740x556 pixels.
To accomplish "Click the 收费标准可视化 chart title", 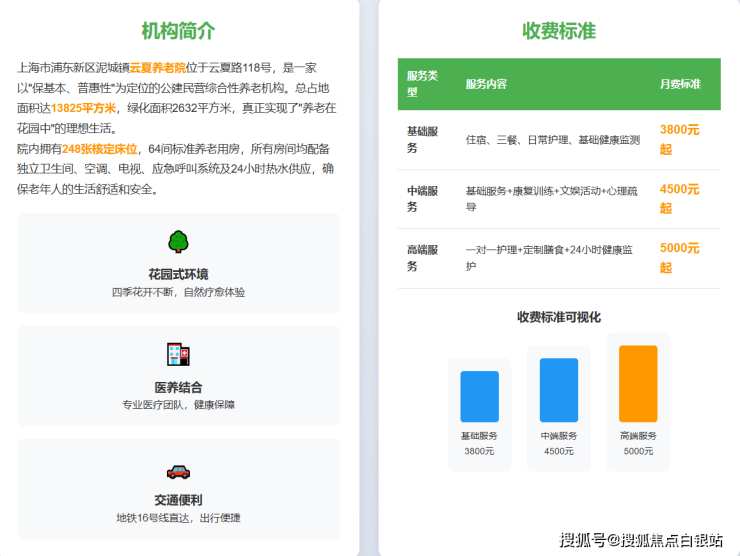I will click(558, 317).
